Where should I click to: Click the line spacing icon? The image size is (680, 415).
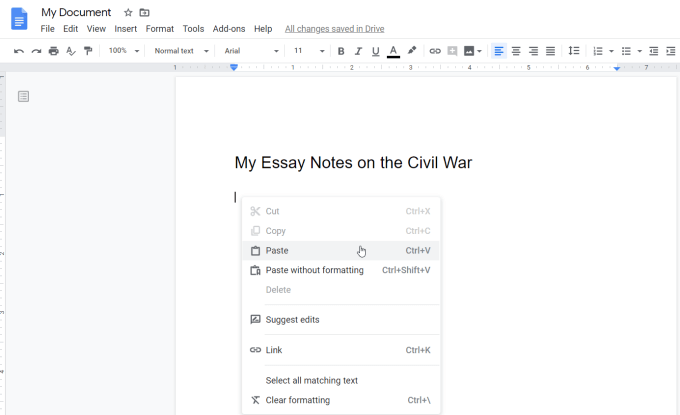(x=573, y=51)
